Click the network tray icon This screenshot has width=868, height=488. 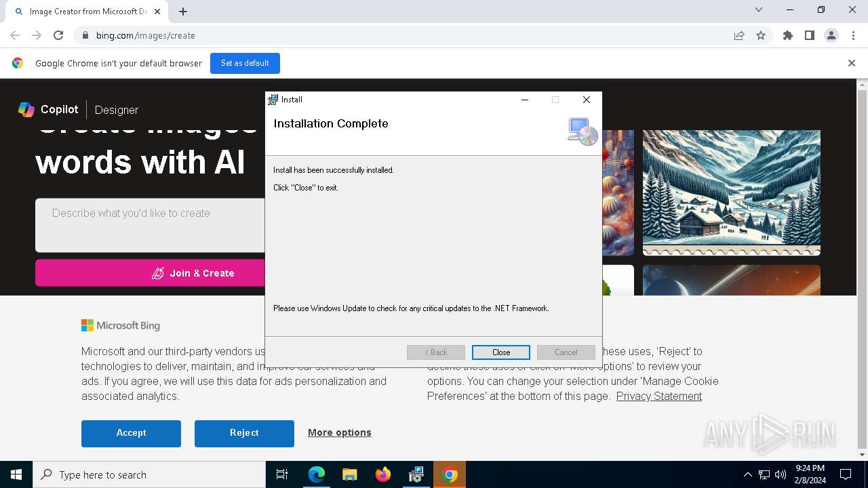[x=764, y=474]
